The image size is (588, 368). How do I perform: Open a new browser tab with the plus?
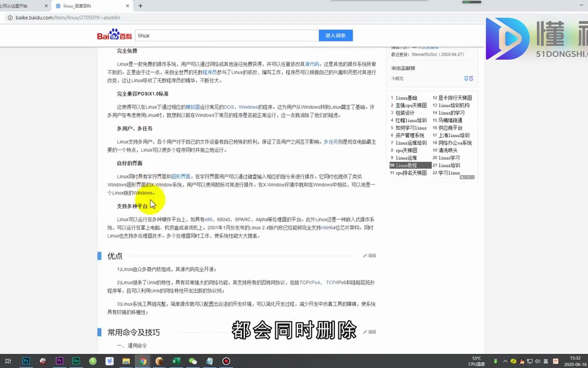[x=141, y=5]
